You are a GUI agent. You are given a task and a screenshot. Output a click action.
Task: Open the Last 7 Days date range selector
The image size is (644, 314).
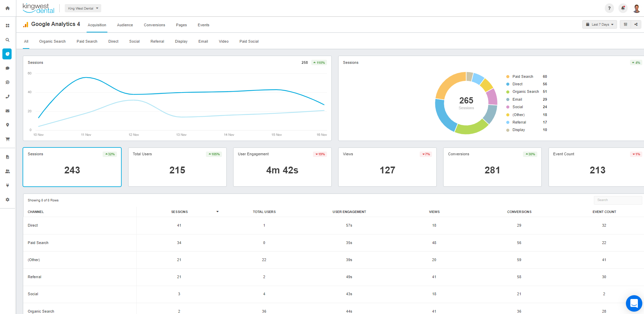tap(599, 24)
